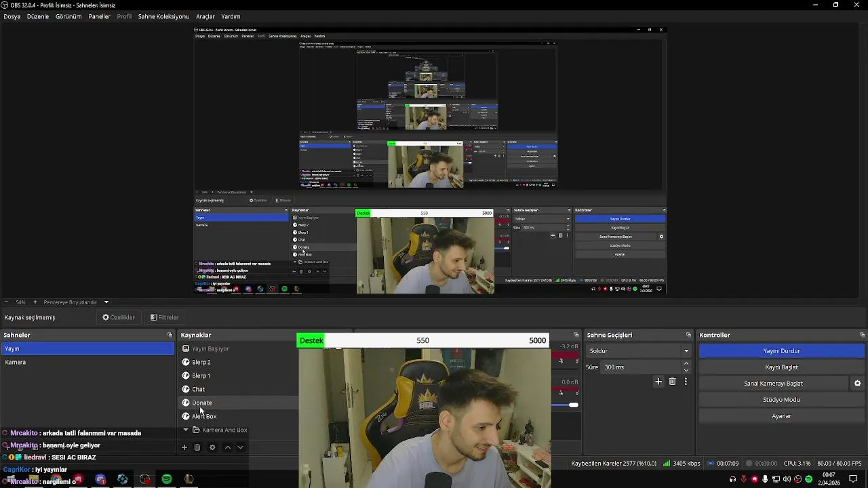868x488 pixels.
Task: Click the Kaybedilen Kareler status text
Action: [x=614, y=464]
